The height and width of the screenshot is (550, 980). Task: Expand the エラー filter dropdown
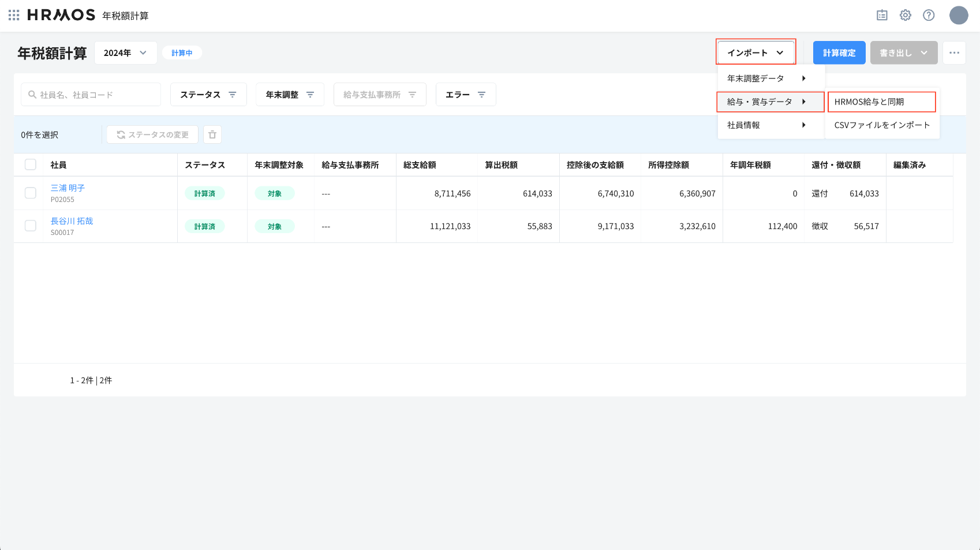465,95
